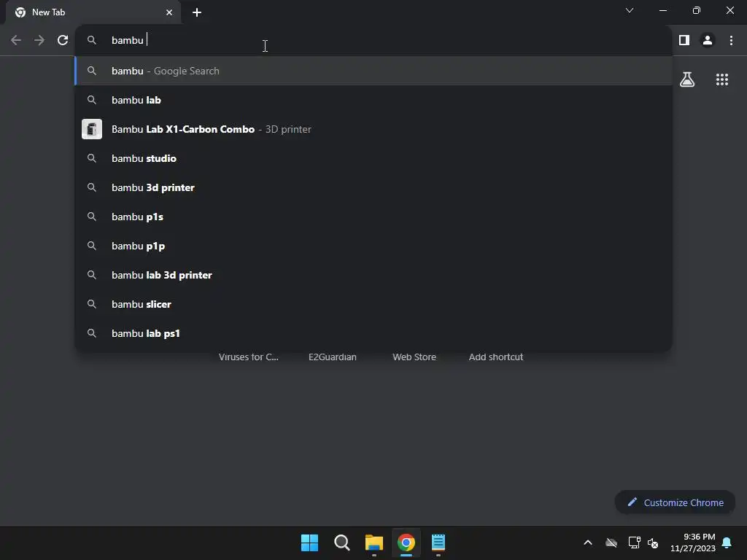This screenshot has height=560, width=747.
Task: Open the 'Viruses for C...' shortcut
Action: pyautogui.click(x=248, y=357)
